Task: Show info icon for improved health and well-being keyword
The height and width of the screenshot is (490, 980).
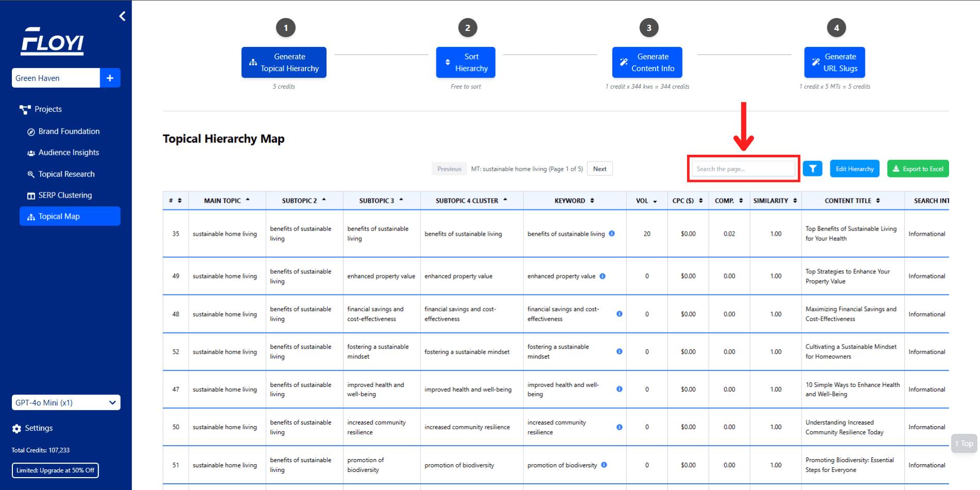Action: pos(619,389)
